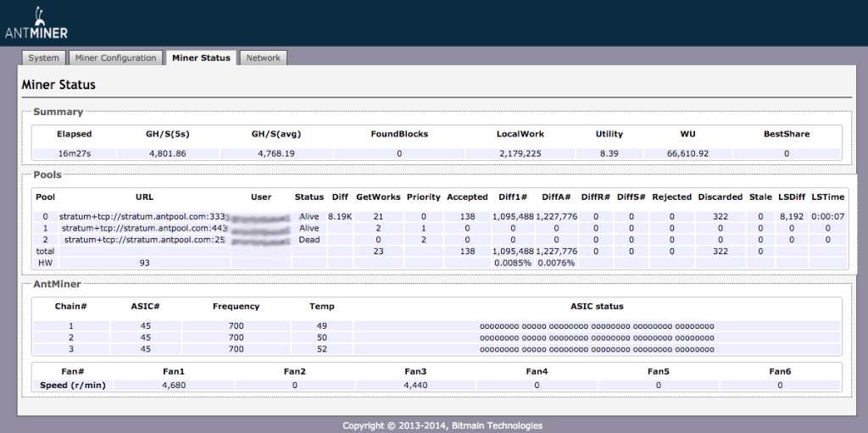Click the GH/S(avg) value 4,768.19

(276, 154)
